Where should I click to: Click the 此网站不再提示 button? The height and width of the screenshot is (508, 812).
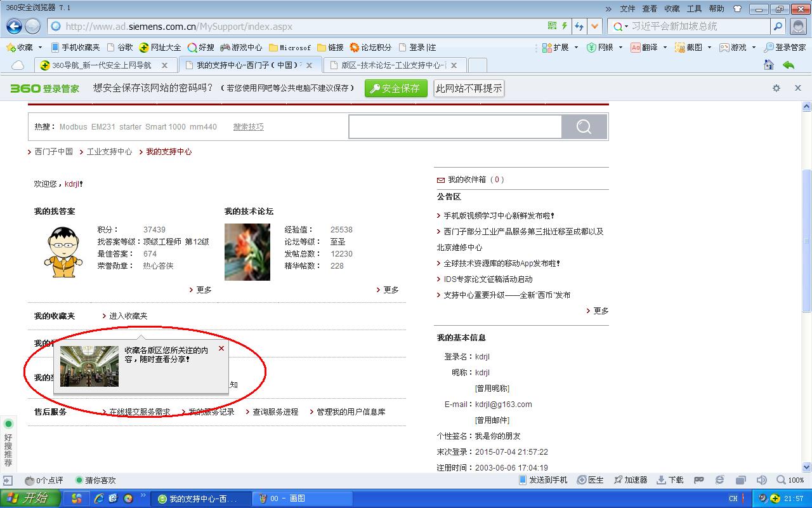point(469,88)
